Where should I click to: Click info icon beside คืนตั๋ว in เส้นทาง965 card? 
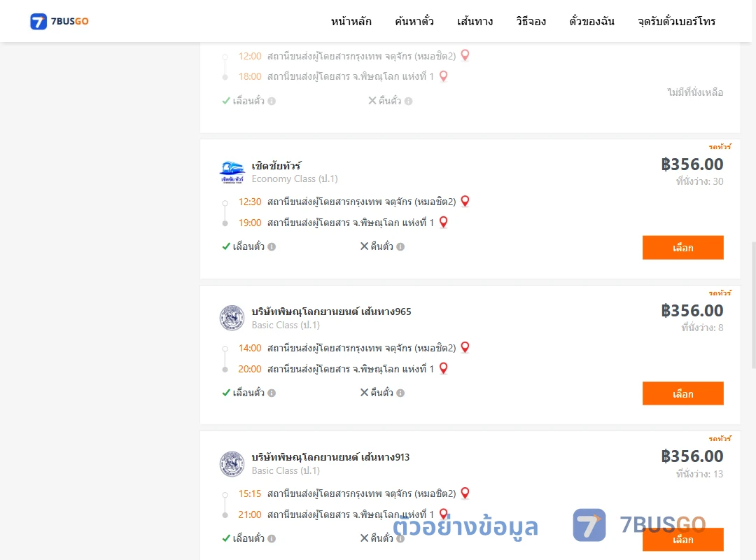(x=400, y=393)
